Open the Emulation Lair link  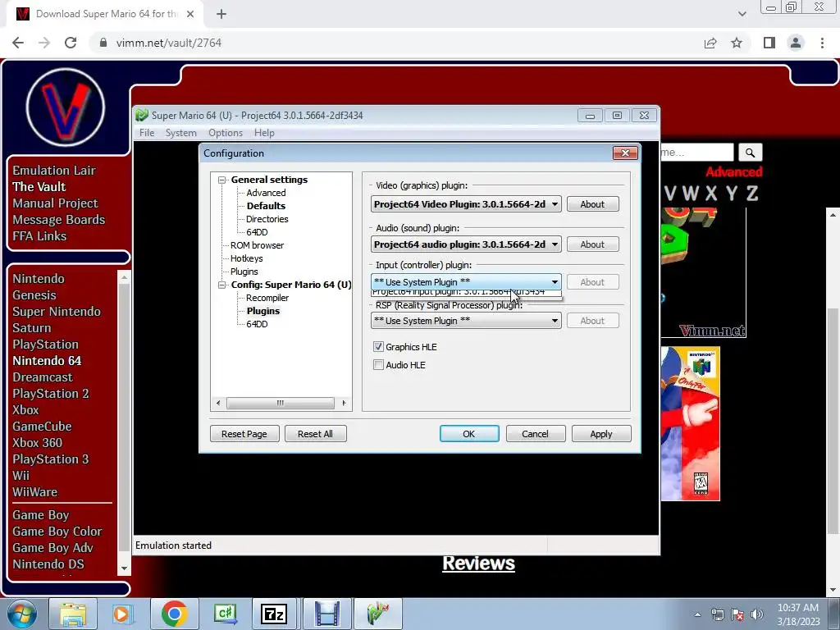tap(54, 171)
